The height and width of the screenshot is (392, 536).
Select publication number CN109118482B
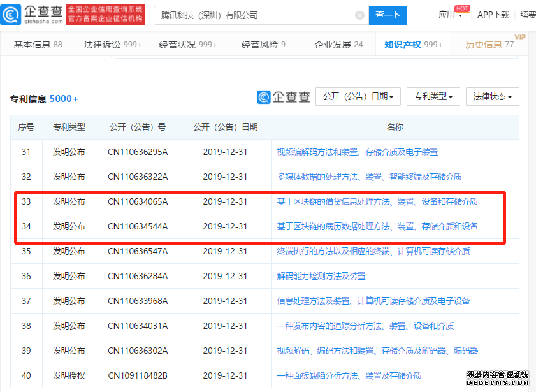[138, 375]
